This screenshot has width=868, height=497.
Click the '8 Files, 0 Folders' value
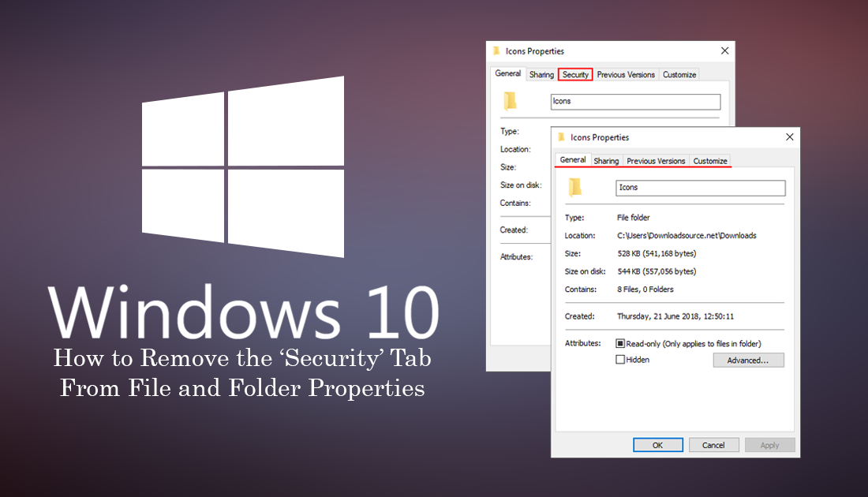pyautogui.click(x=645, y=289)
